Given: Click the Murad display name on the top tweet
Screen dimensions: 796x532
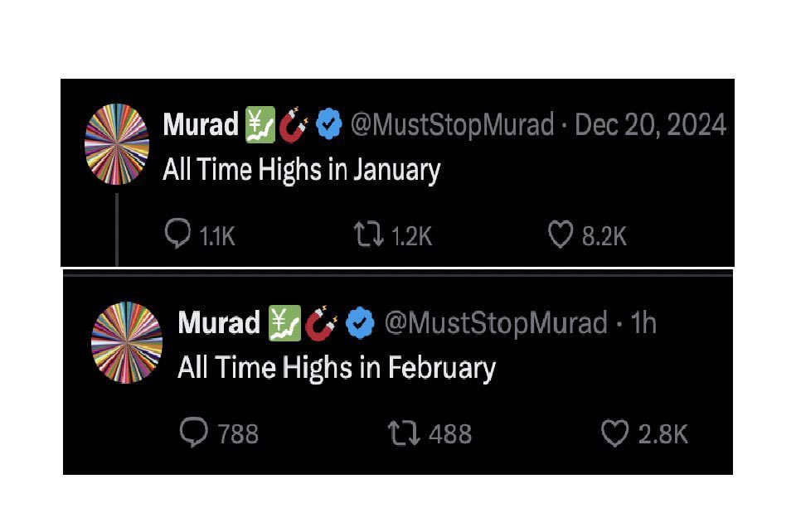Looking at the screenshot, I should 201,125.
